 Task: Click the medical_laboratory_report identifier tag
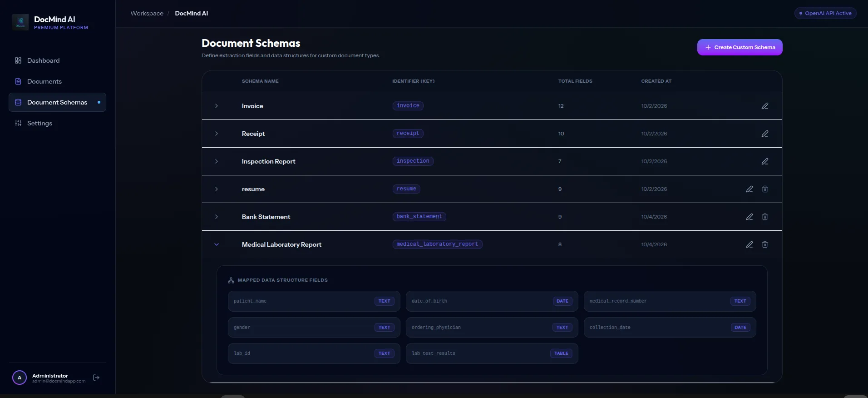tap(437, 244)
